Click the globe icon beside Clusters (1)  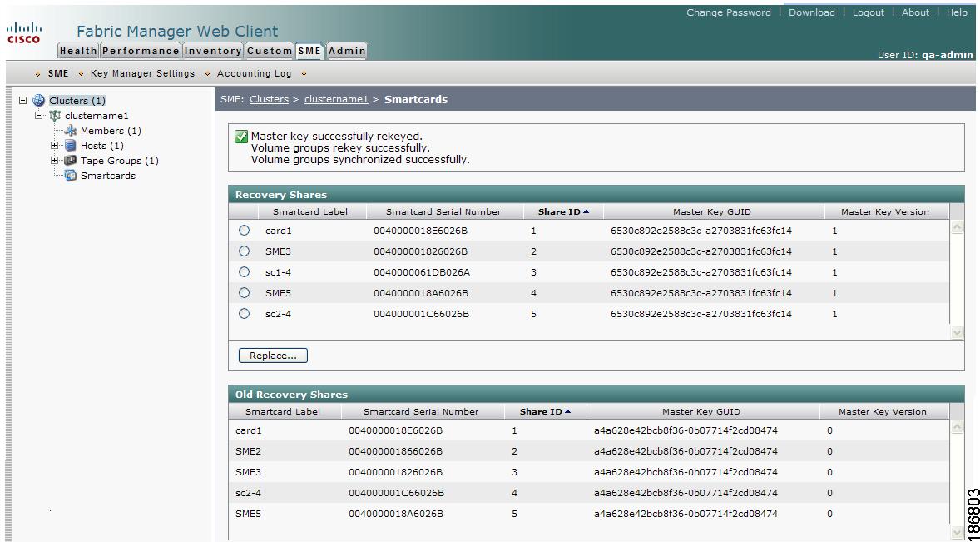click(x=39, y=100)
